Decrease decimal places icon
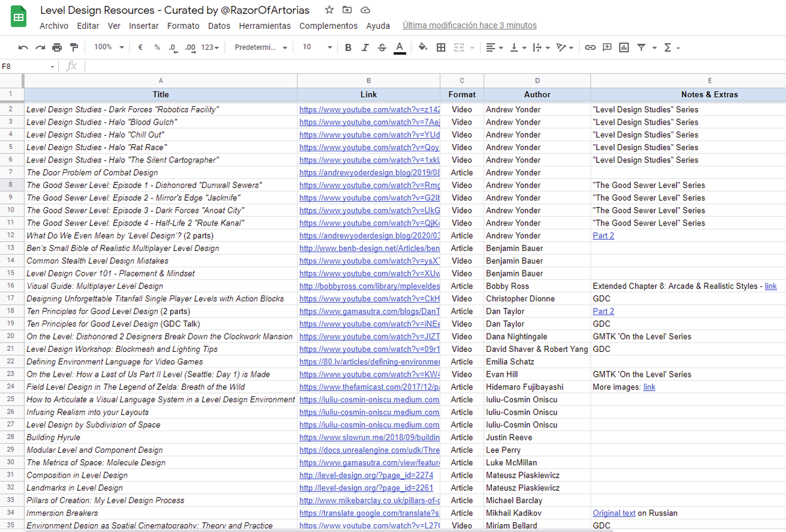 pos(173,47)
